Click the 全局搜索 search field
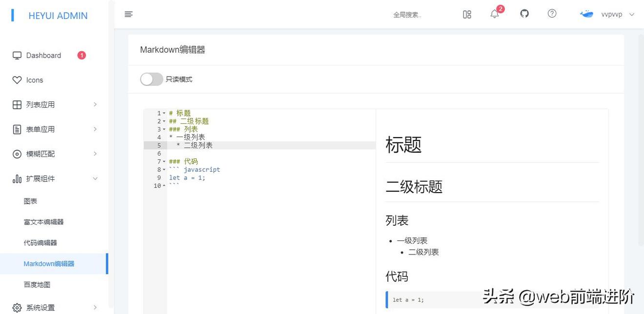Screen dimensions: 644x314 click(408, 15)
